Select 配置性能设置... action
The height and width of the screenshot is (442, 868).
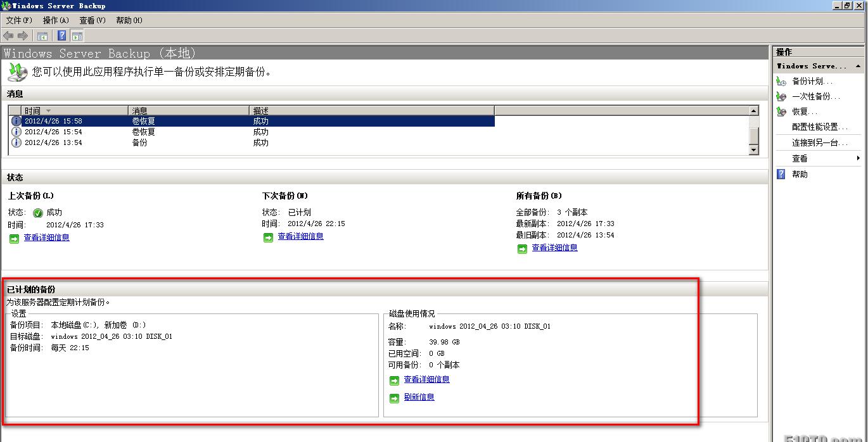820,127
